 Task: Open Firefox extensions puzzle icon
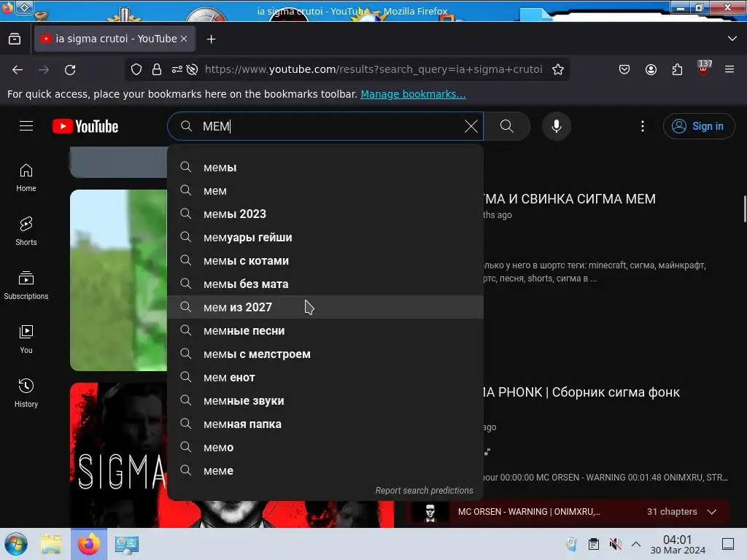coord(677,69)
